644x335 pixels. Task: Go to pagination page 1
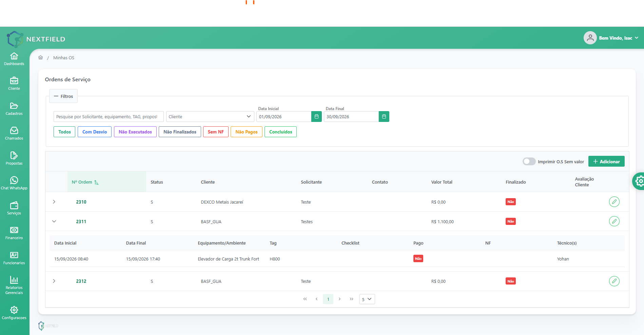pos(328,299)
